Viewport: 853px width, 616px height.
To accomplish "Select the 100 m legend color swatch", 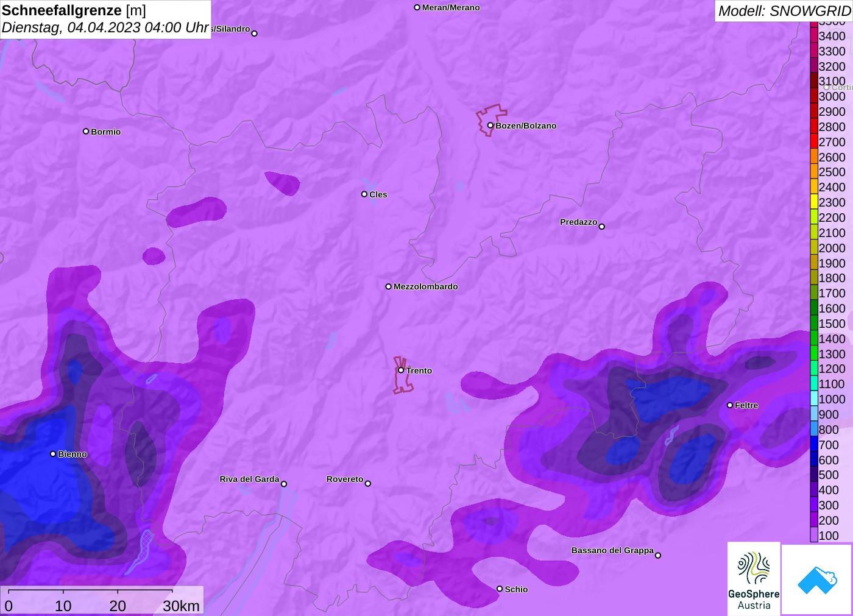I will [814, 535].
